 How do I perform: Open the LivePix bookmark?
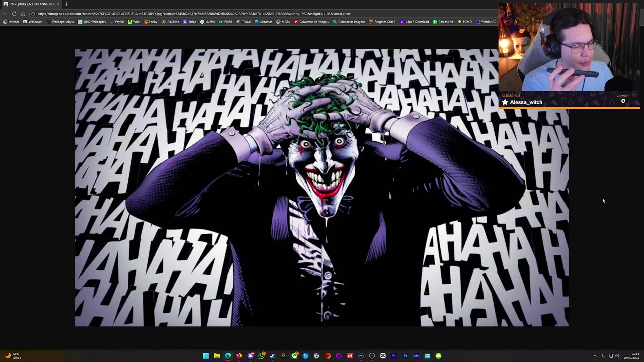click(x=207, y=22)
